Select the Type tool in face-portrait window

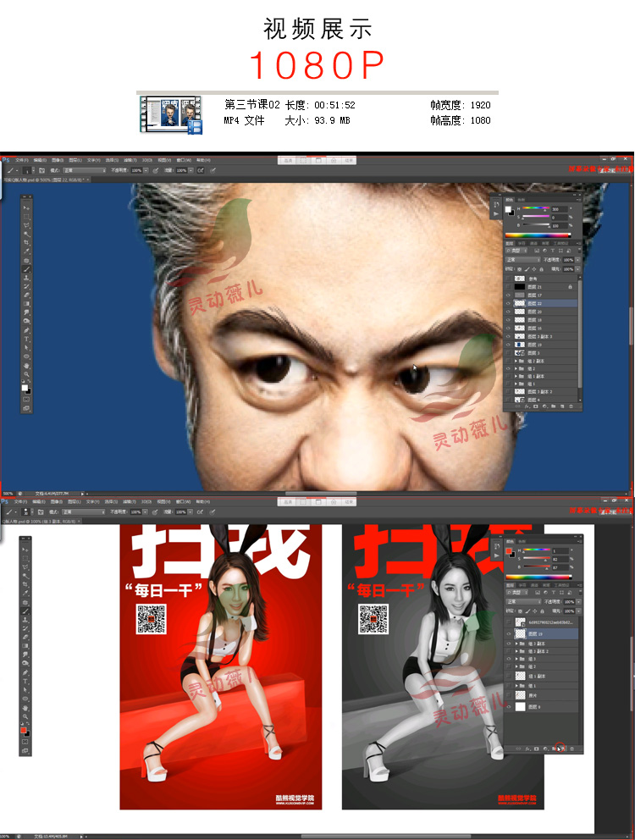tap(26, 339)
